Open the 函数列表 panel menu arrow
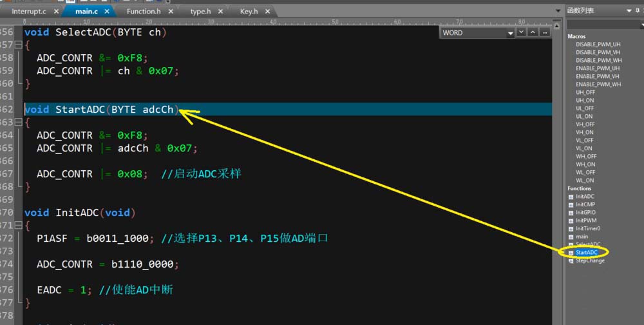Image resolution: width=644 pixels, height=325 pixels. coord(629,11)
